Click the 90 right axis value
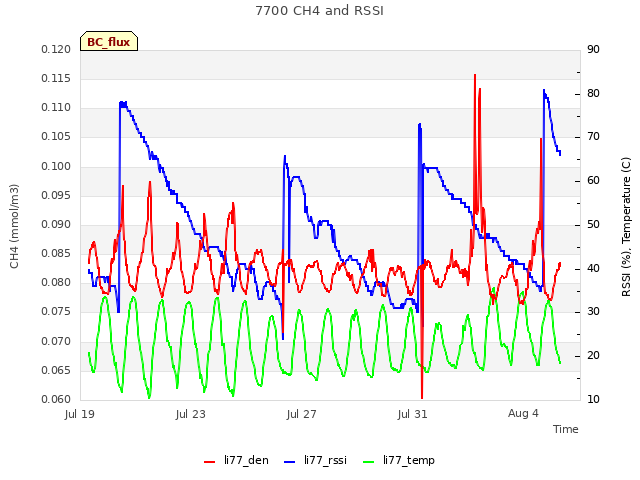 pos(593,49)
